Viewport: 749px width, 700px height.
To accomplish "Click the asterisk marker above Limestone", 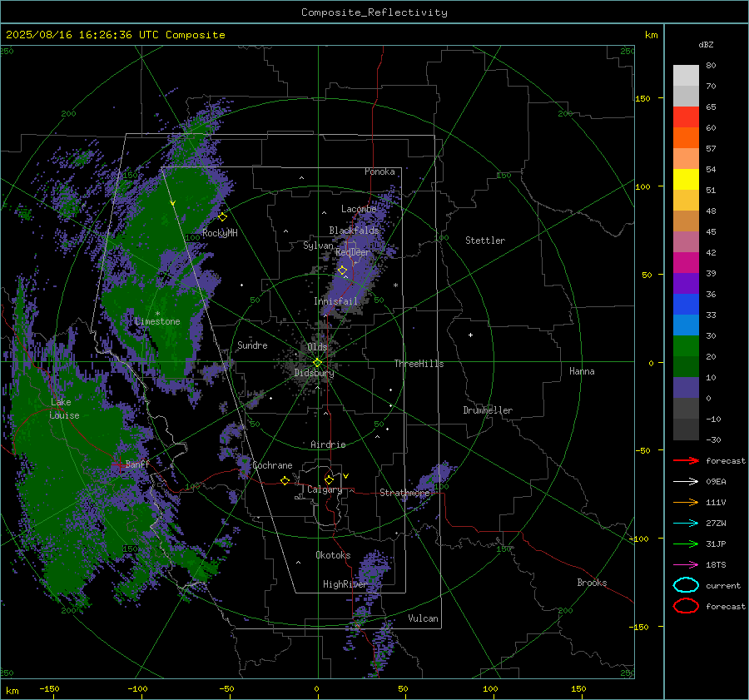I will pos(157,314).
